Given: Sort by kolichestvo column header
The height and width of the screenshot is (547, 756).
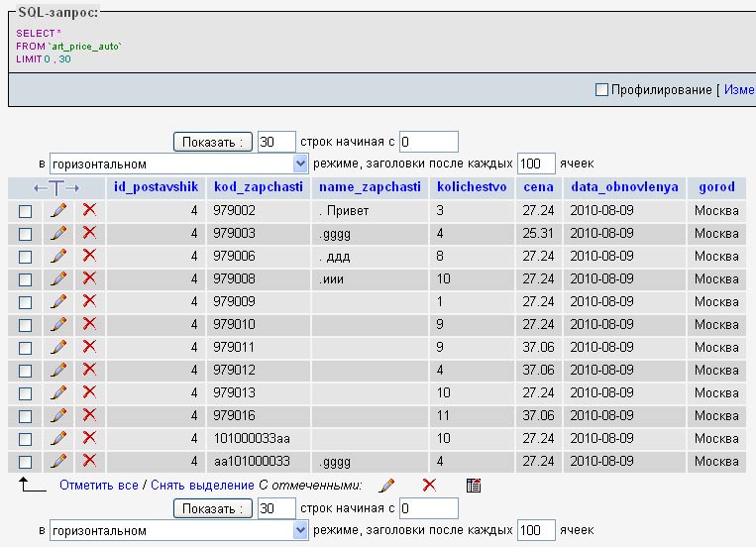Looking at the screenshot, I should coord(472,186).
